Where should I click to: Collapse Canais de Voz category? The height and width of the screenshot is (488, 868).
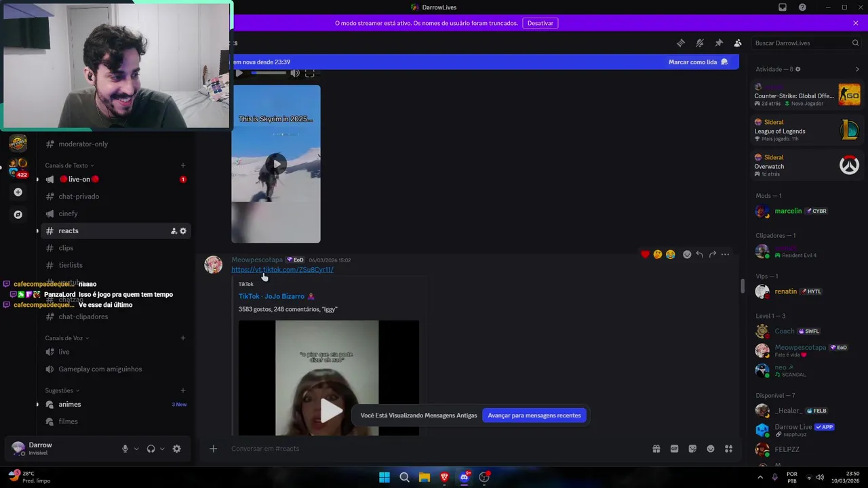click(66, 338)
